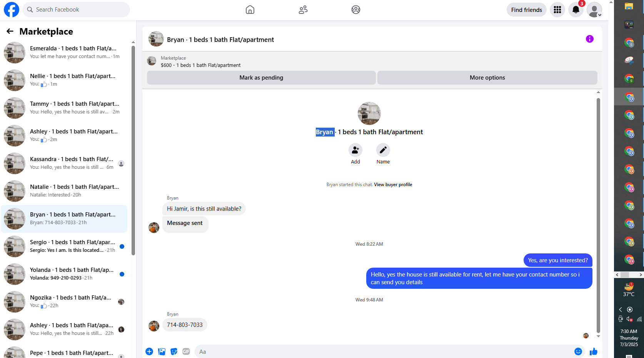This screenshot has width=644, height=358.
Task: Click the Add people icon
Action: pyautogui.click(x=355, y=150)
